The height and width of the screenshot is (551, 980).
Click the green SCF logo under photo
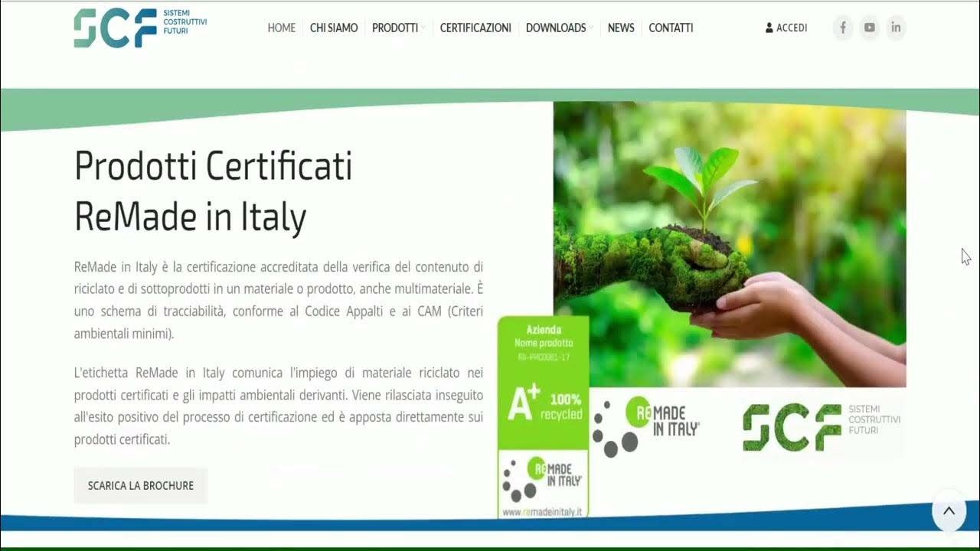click(x=822, y=426)
